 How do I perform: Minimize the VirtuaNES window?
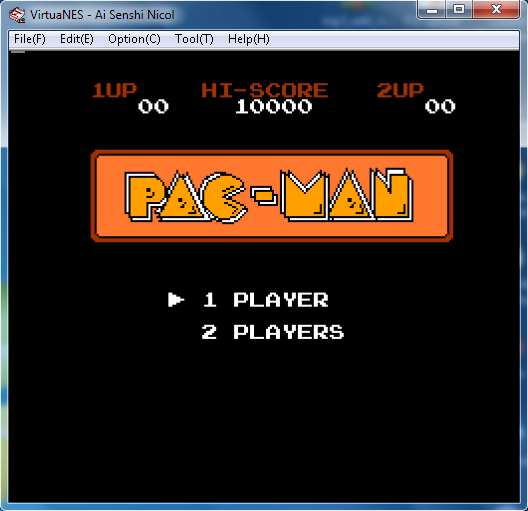pyautogui.click(x=432, y=9)
